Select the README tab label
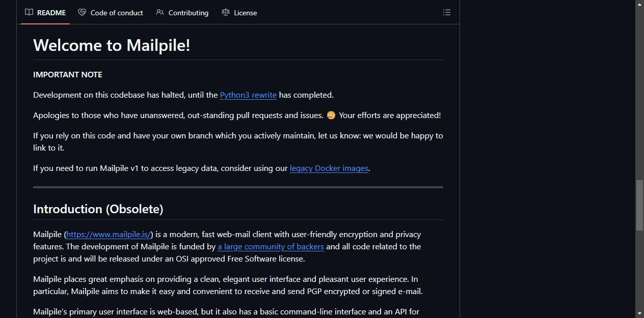The image size is (644, 318). (x=51, y=13)
